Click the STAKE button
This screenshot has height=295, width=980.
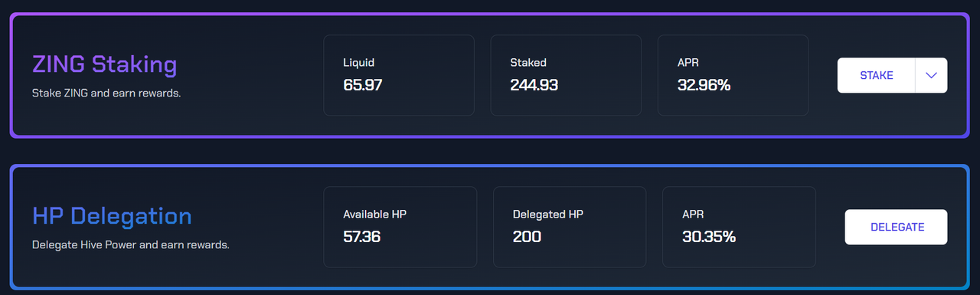click(x=876, y=75)
